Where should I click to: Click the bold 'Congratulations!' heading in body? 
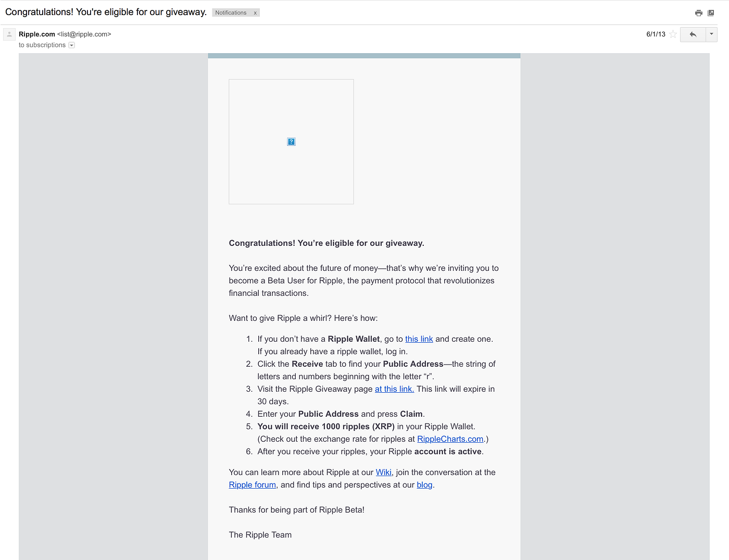pos(326,243)
